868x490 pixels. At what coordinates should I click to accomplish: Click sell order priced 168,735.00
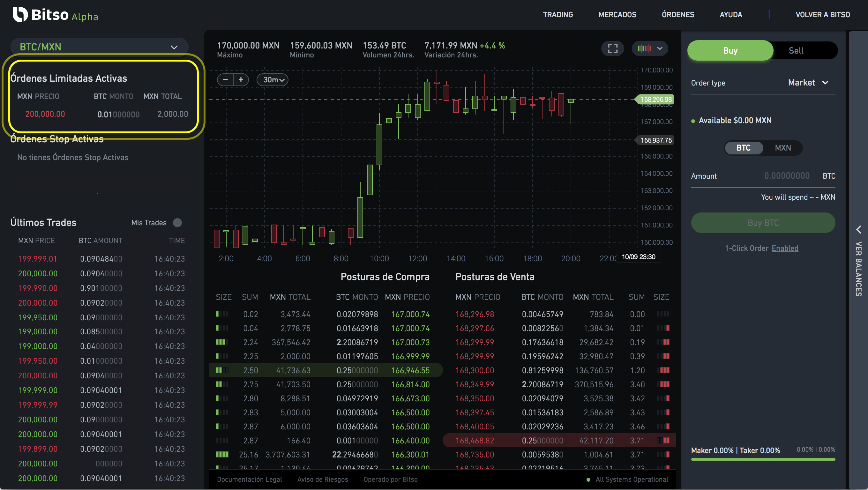[x=559, y=455]
